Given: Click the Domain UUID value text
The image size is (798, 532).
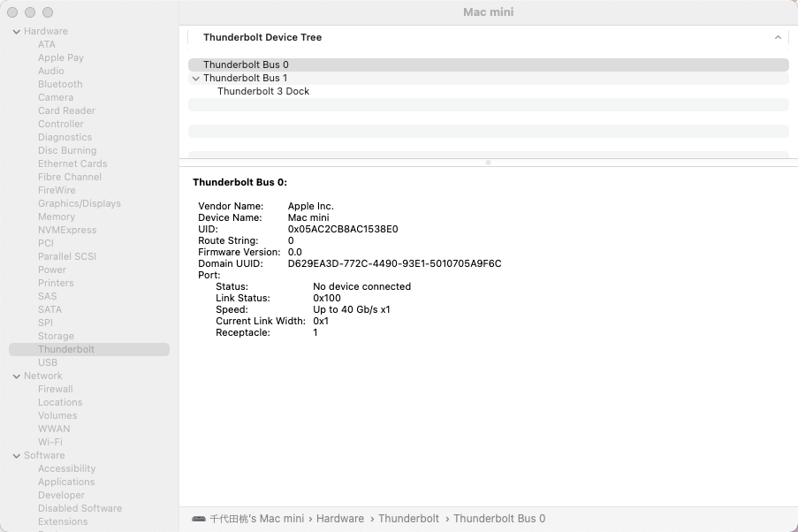Looking at the screenshot, I should pos(394,263).
